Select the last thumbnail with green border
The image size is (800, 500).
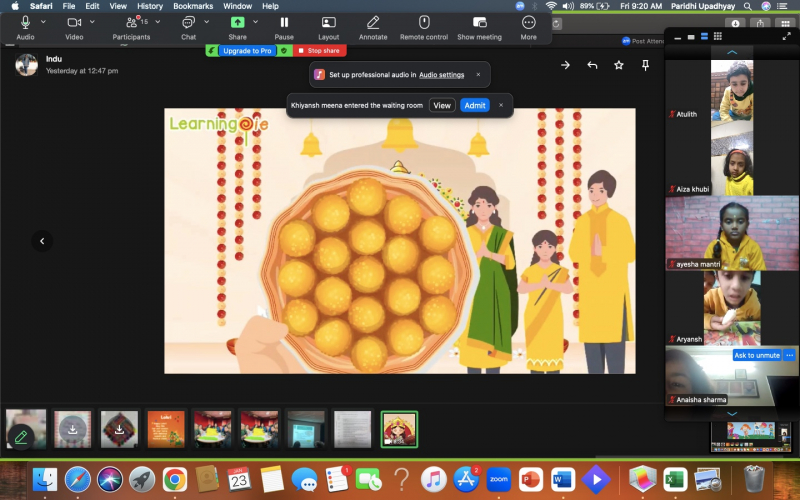click(399, 429)
